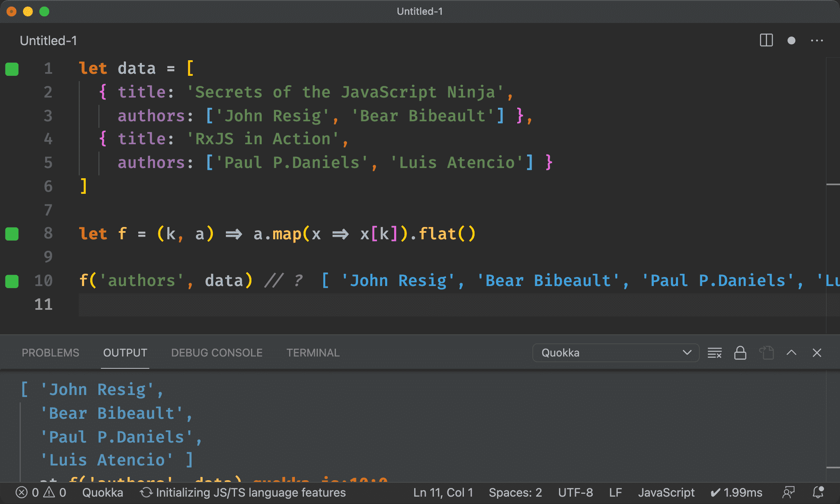Open the editor More Actions ellipsis
This screenshot has width=840, height=504.
(817, 40)
